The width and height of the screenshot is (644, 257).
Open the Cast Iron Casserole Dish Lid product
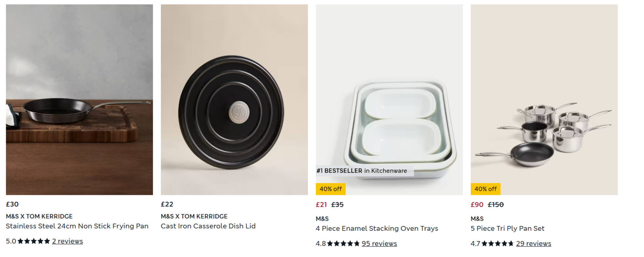tap(208, 226)
